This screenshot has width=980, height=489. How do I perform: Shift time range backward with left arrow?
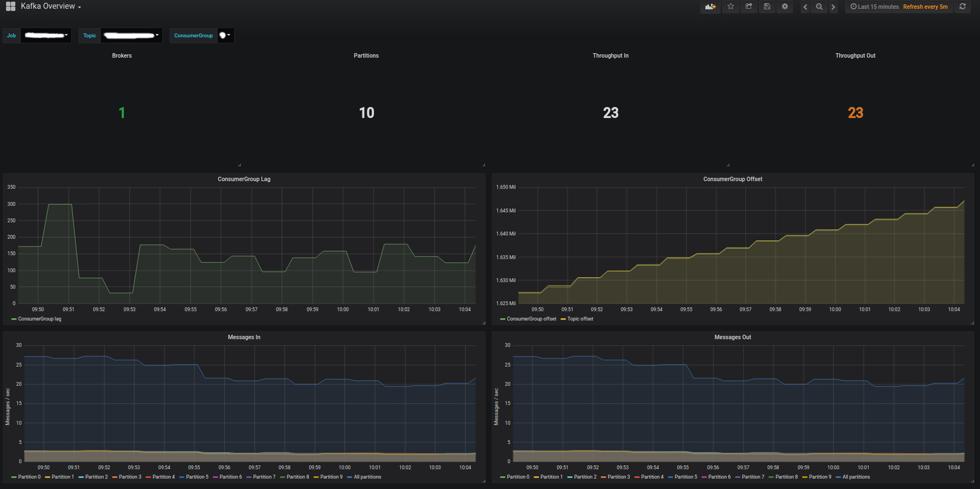coord(805,7)
